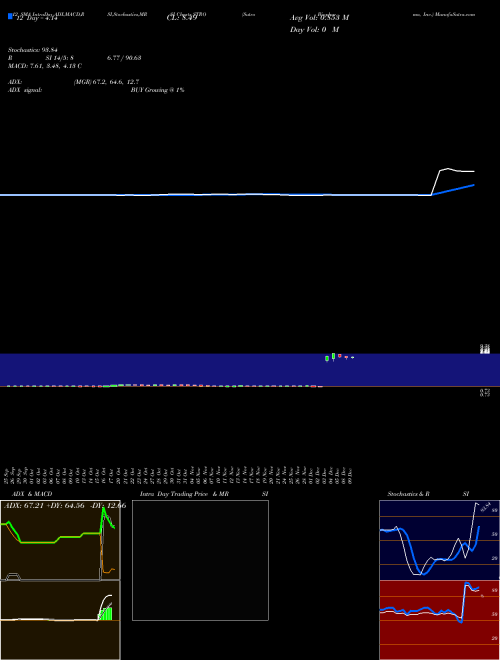
Task: Click the red-background RSI chart panel
Action: coord(439,620)
